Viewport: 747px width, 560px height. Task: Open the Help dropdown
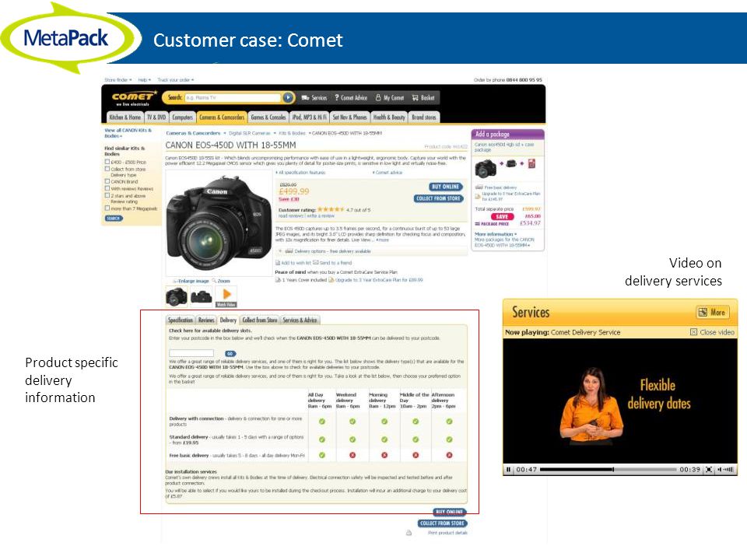coord(145,80)
